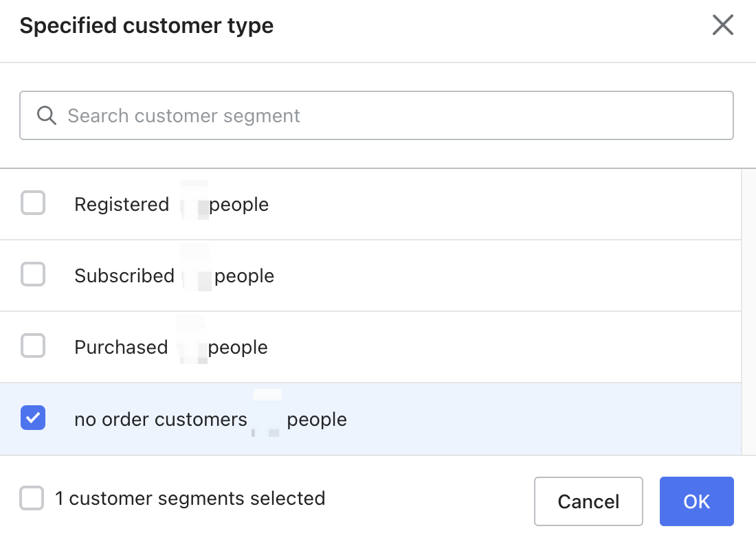
Task: Toggle the select-all checkbox in footer
Action: pos(32,499)
